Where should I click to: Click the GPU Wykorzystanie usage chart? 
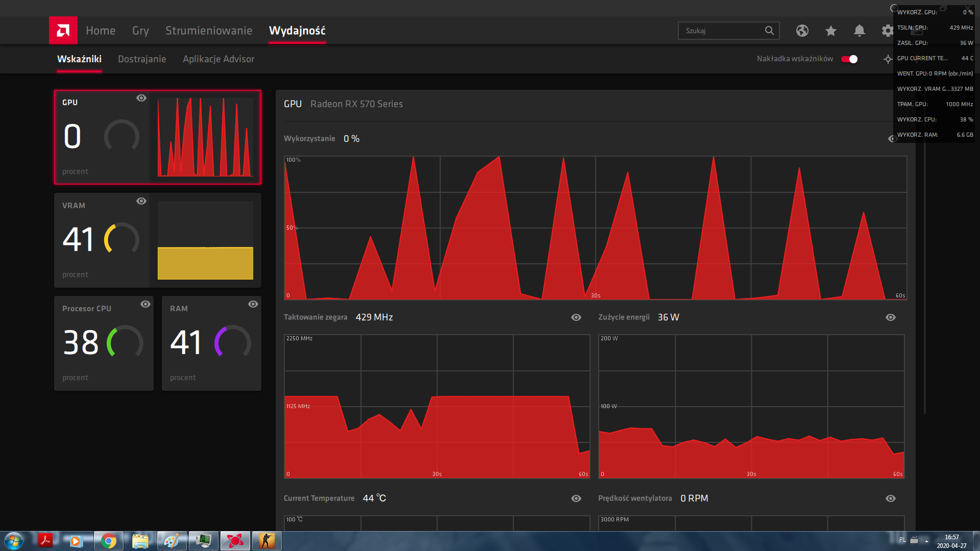[595, 228]
